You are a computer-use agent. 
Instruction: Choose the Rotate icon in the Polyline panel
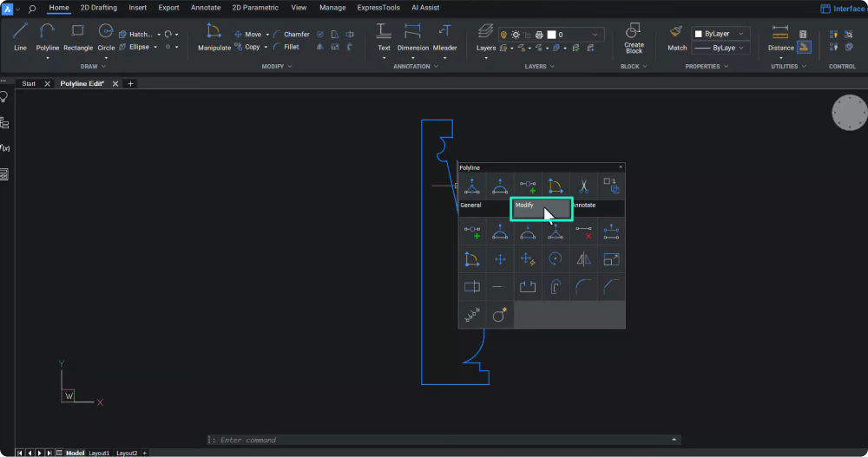pos(556,258)
